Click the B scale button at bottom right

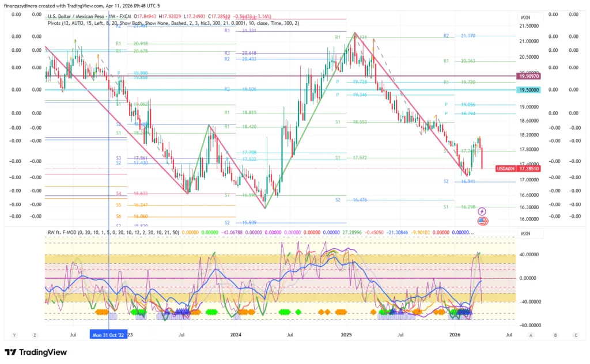coord(555,335)
